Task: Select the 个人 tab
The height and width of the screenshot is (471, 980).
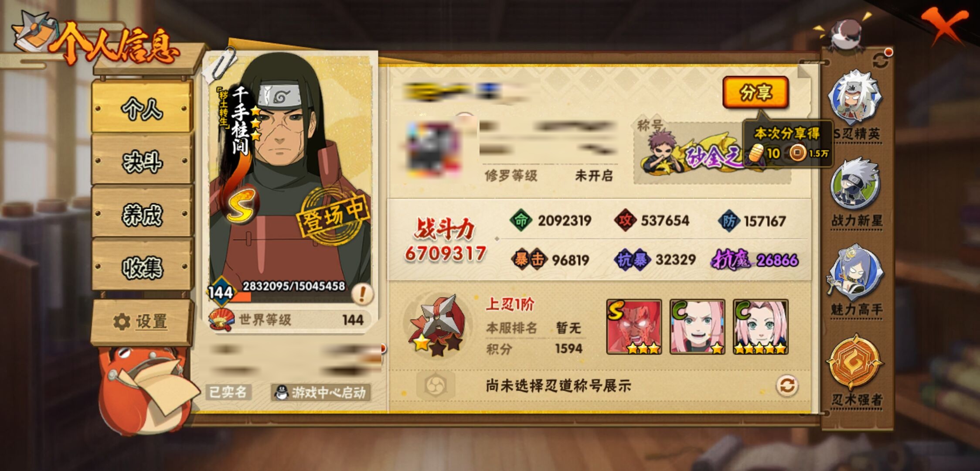Action: click(142, 107)
